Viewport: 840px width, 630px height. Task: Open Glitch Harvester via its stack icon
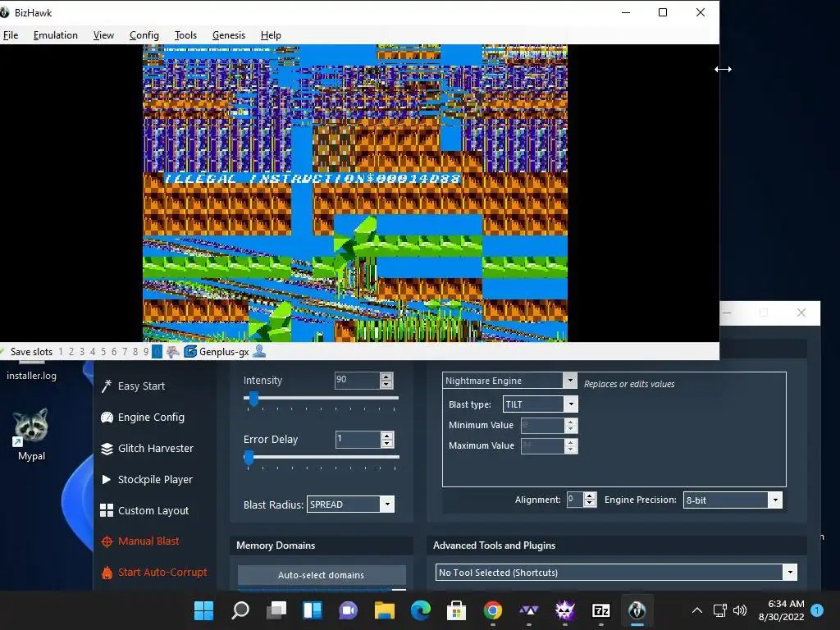tap(107, 449)
